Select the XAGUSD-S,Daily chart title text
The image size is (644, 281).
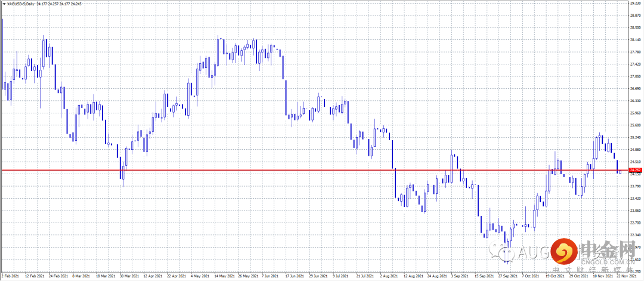click(20, 4)
